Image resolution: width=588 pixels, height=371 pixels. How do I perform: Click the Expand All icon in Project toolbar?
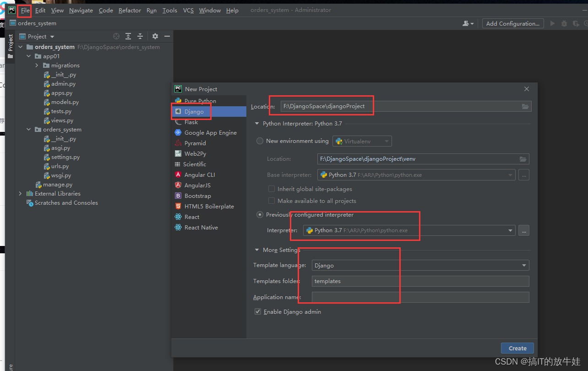[x=128, y=36]
